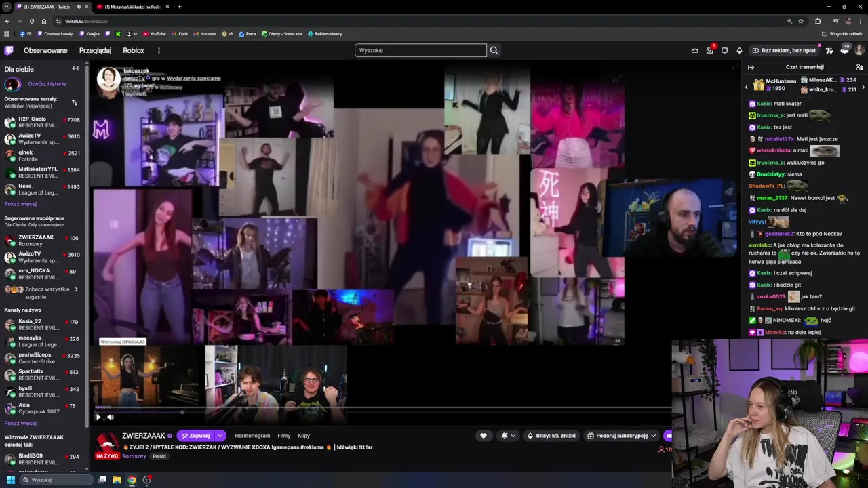The image size is (868, 488).
Task: Open Chrome from the taskbar
Action: click(x=132, y=480)
